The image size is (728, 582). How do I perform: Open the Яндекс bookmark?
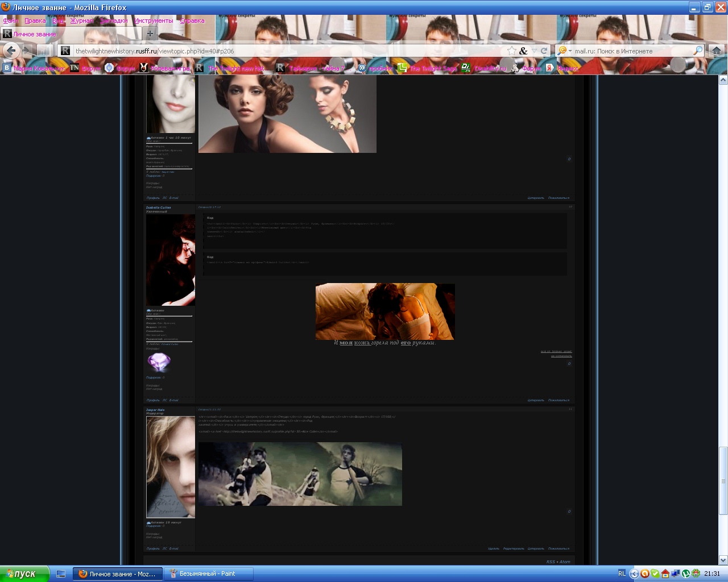coord(562,68)
